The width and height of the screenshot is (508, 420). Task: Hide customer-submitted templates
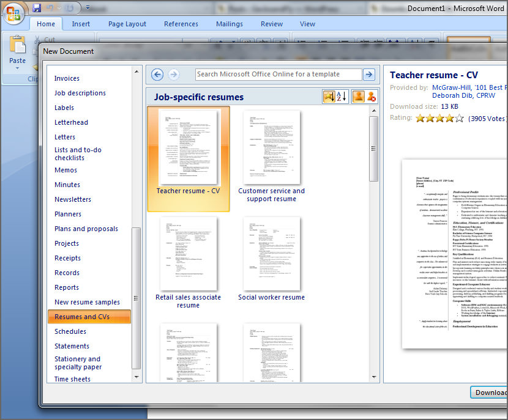pos(372,97)
